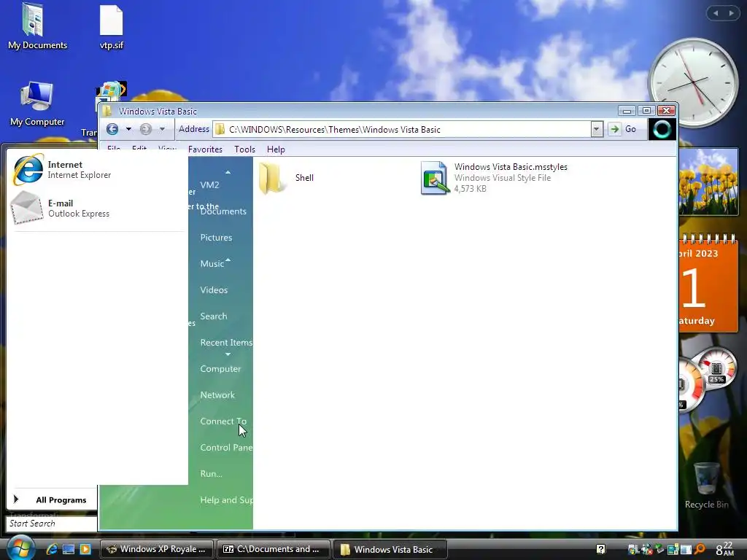Click Show Desktop quick launch icon
This screenshot has height=560, width=747.
[x=69, y=549]
